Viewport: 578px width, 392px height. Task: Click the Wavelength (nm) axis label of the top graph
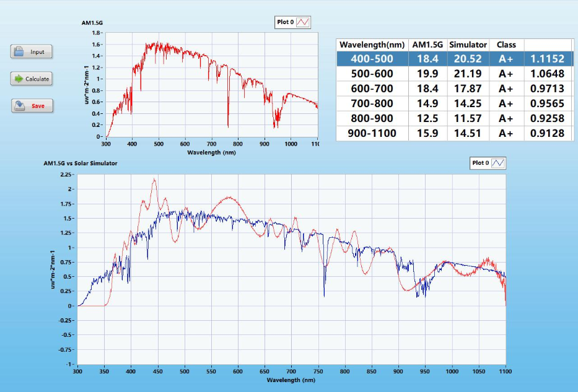tap(212, 152)
